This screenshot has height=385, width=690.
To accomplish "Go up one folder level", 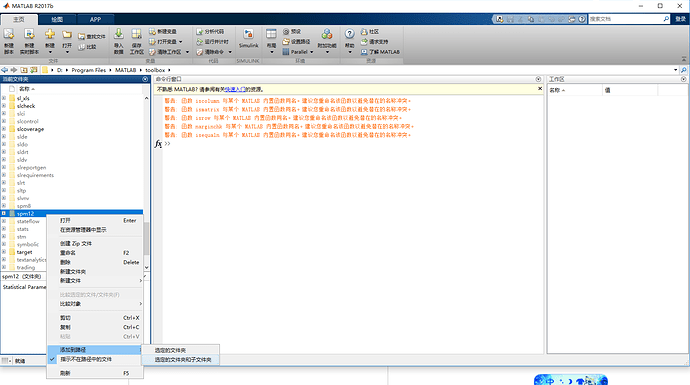I will (x=24, y=70).
